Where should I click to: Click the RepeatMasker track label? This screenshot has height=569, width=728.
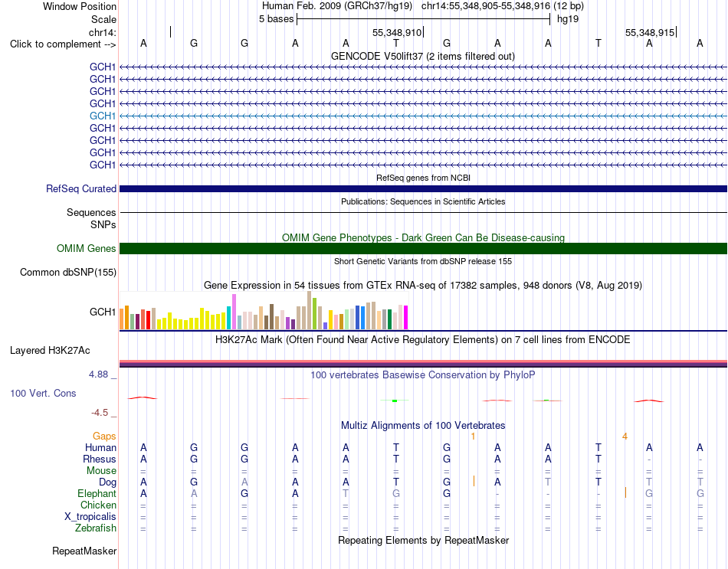(84, 551)
